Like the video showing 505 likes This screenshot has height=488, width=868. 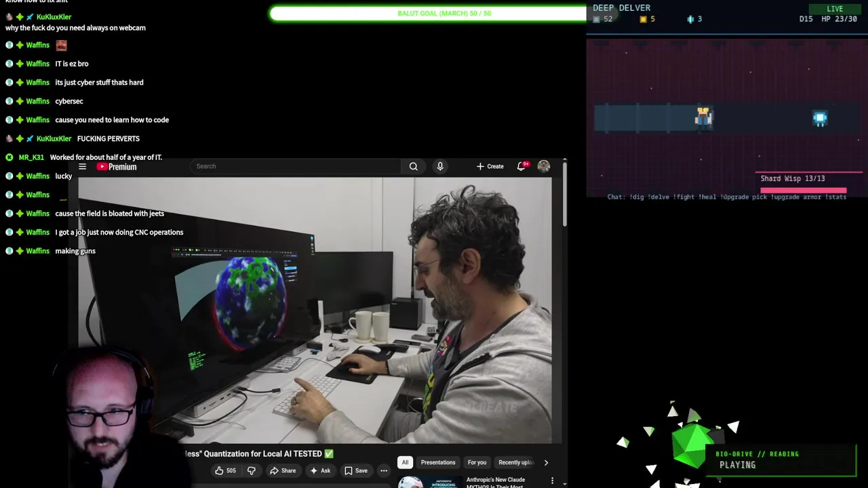(225, 470)
